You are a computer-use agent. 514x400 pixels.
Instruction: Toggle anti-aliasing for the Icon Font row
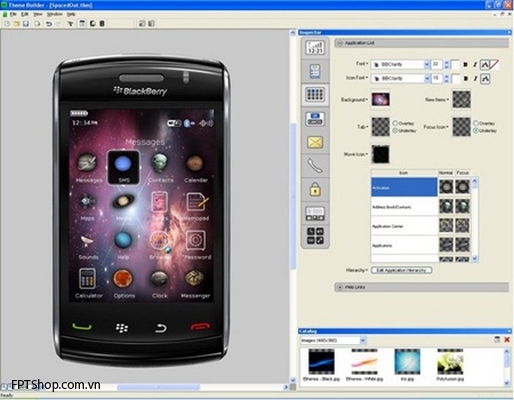tap(485, 79)
